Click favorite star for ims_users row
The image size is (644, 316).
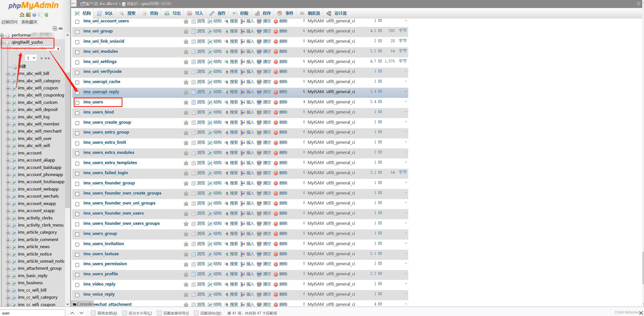click(186, 102)
